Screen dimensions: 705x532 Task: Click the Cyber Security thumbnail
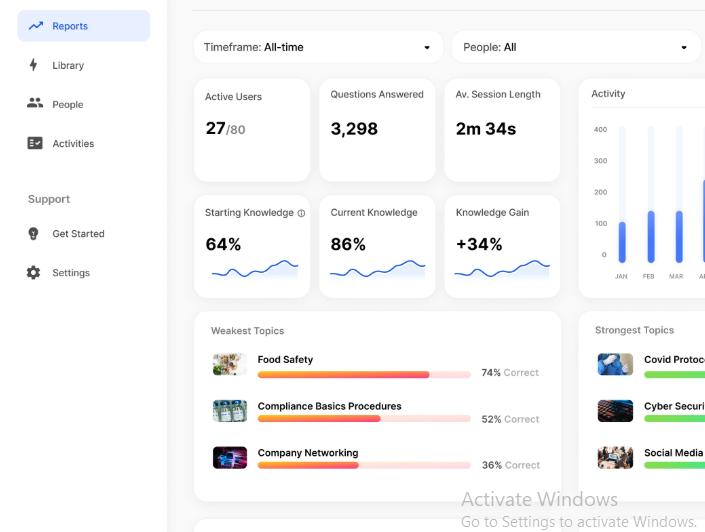[615, 411]
